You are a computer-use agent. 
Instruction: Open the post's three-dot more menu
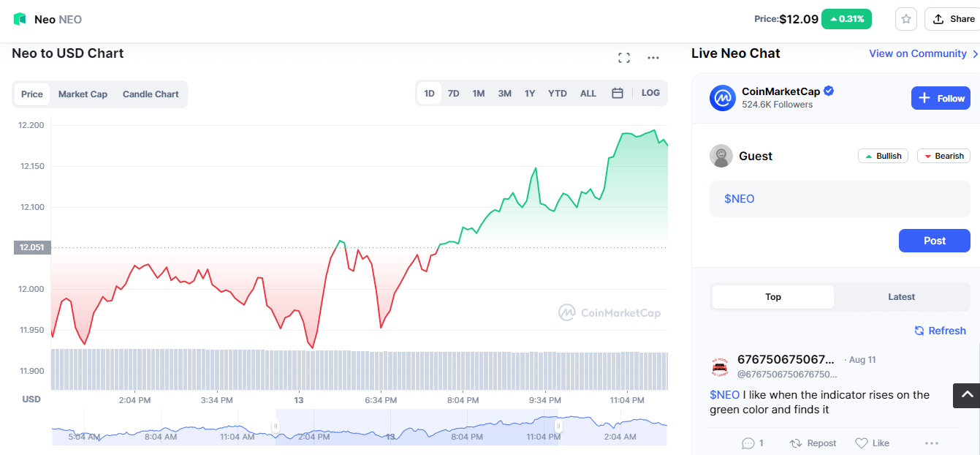932,443
